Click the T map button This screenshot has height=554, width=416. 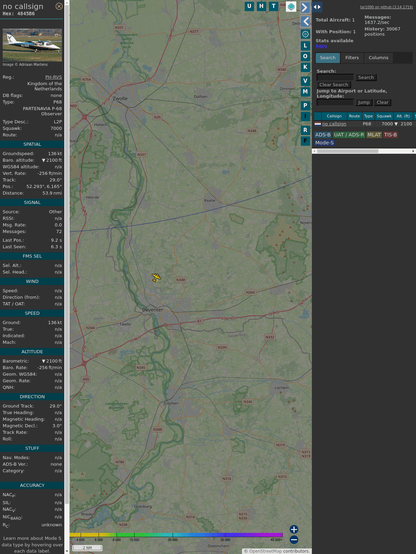(x=273, y=6)
